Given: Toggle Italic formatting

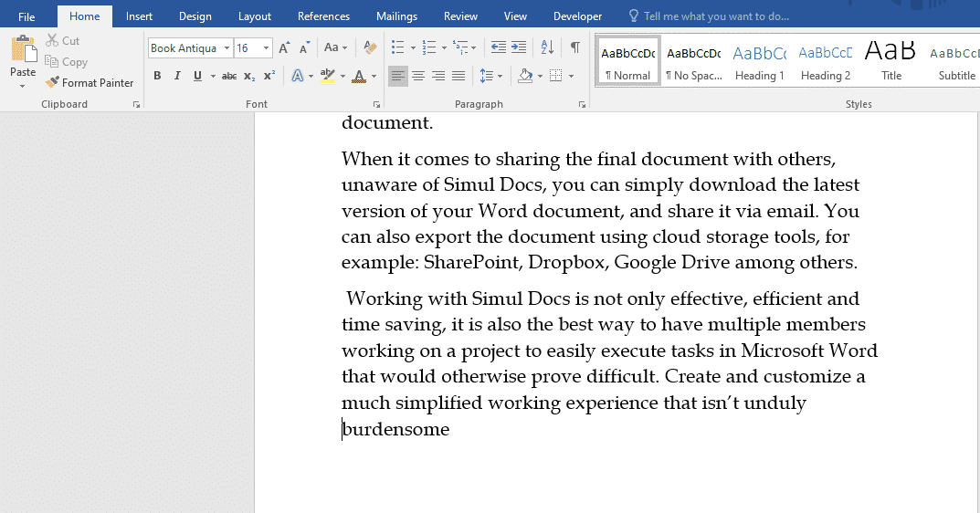Looking at the screenshot, I should [x=177, y=76].
